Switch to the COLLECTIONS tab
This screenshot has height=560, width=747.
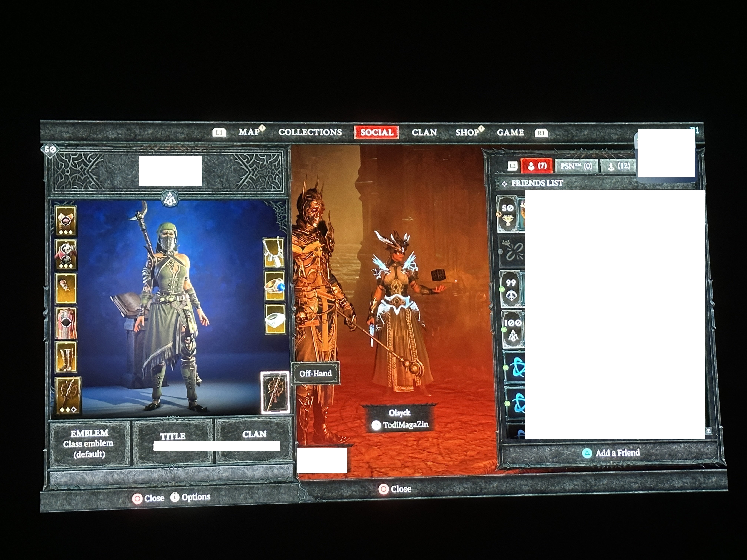[x=310, y=132]
